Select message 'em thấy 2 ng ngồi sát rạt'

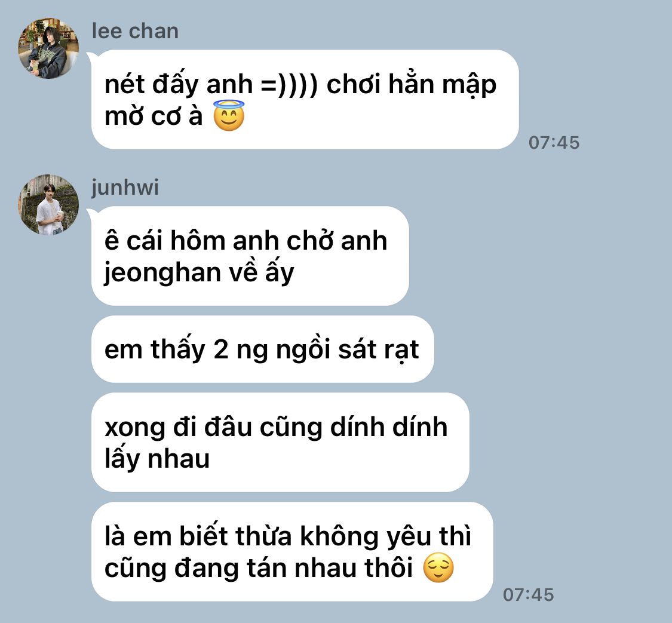pyautogui.click(x=262, y=349)
